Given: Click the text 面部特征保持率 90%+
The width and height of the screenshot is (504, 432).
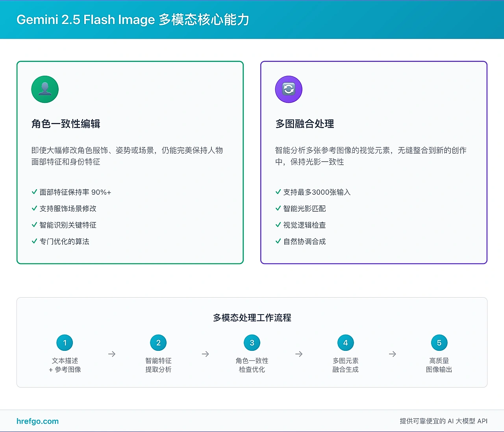Looking at the screenshot, I should [x=75, y=192].
